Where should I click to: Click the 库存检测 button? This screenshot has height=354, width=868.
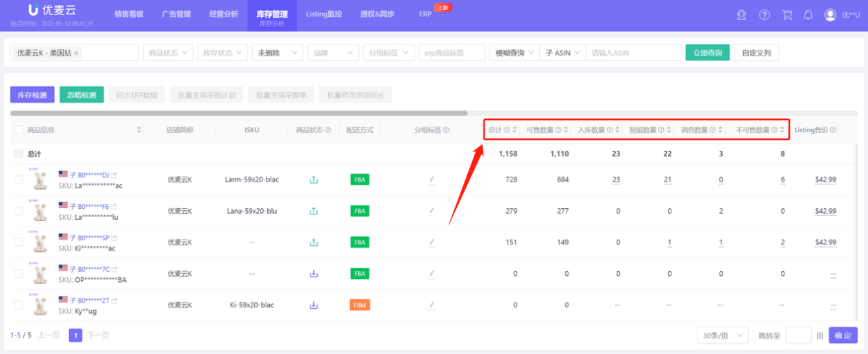(x=32, y=95)
